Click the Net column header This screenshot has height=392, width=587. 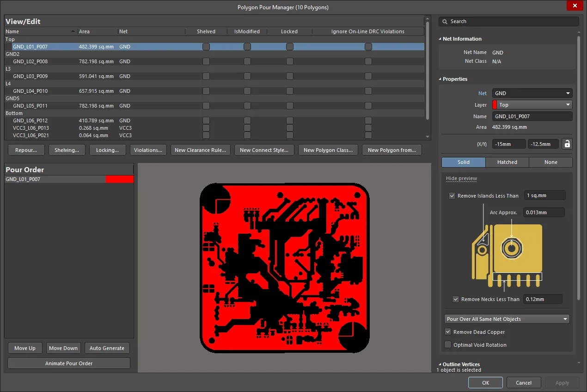point(151,31)
